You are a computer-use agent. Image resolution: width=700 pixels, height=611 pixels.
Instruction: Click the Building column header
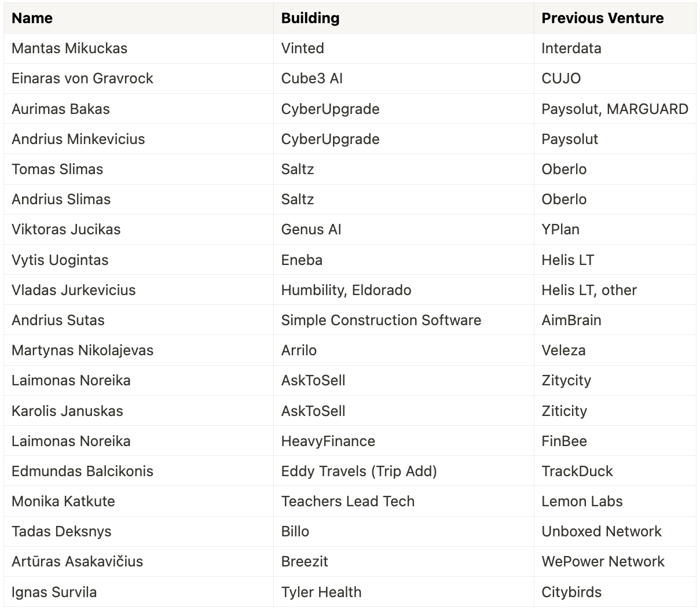pyautogui.click(x=404, y=18)
